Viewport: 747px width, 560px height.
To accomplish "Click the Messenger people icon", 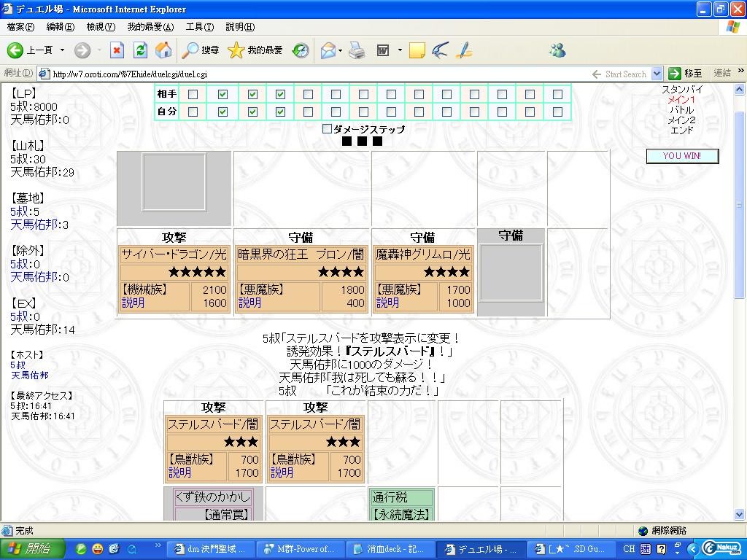I will click(557, 50).
